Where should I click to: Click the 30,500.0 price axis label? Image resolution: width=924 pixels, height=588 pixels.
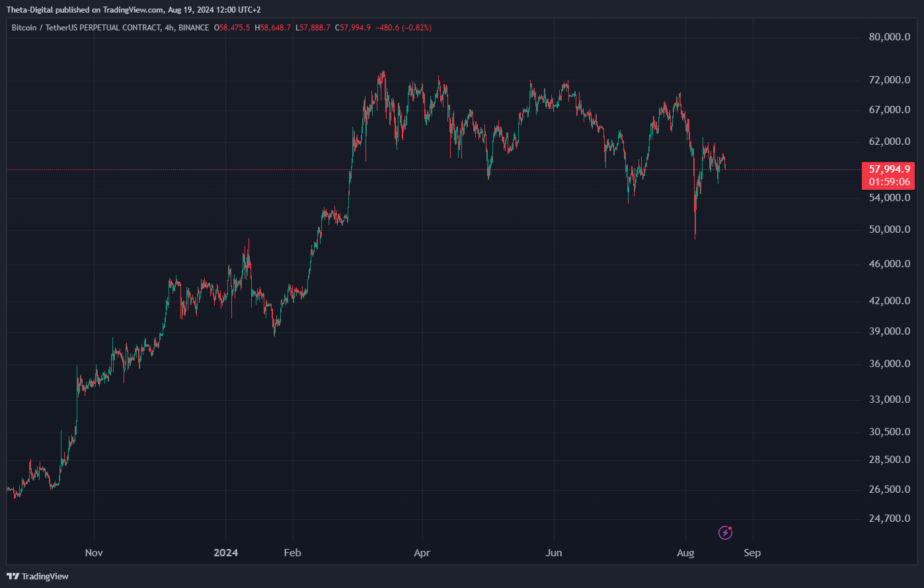click(x=890, y=432)
